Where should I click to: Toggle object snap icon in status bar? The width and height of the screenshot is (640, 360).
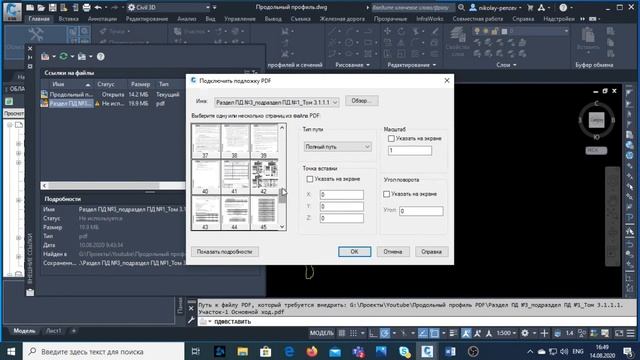point(434,333)
